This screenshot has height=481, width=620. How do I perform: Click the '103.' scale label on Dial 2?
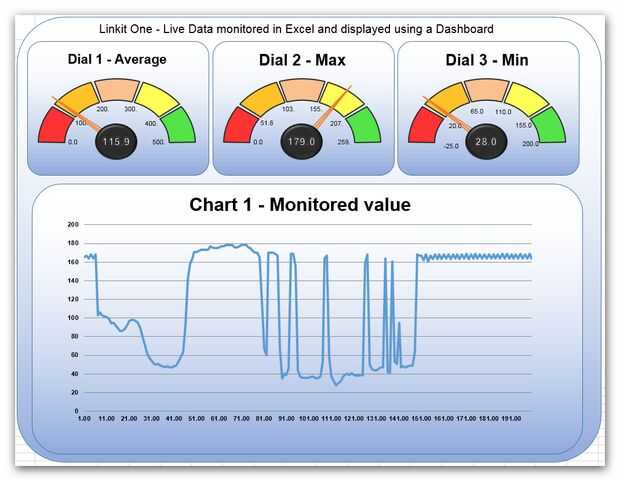[288, 109]
